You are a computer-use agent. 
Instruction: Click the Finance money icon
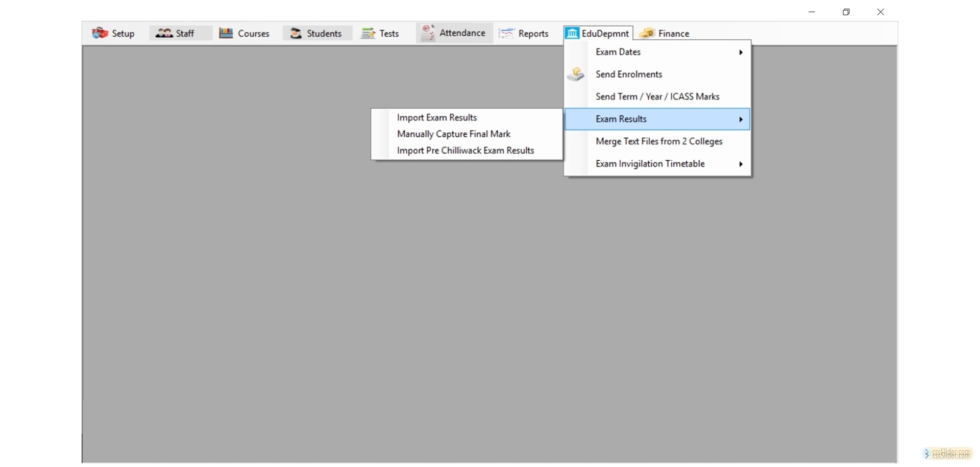click(x=647, y=33)
